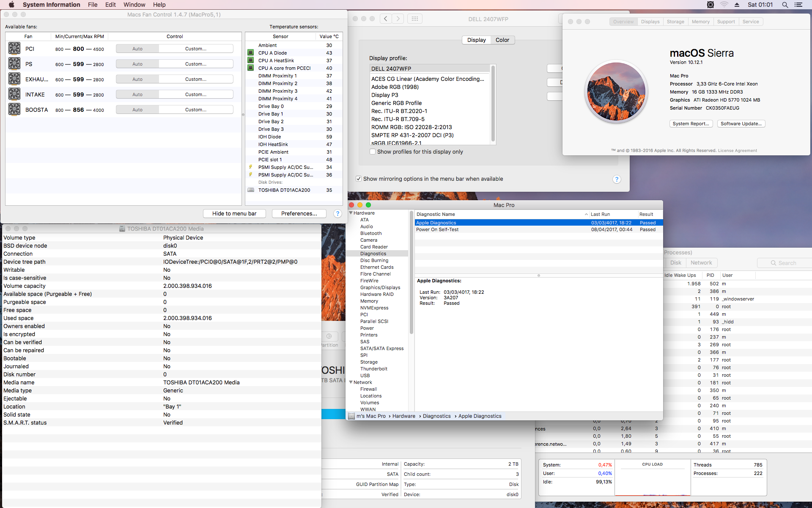The image size is (812, 508).
Task: Click the display profile list scrollbar
Action: (493, 104)
